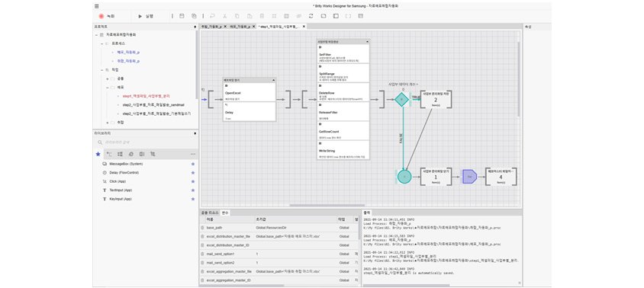Viewport: 644px width, 288px height.
Task: Open the hamburger menu at top left
Action: pyautogui.click(x=96, y=6)
